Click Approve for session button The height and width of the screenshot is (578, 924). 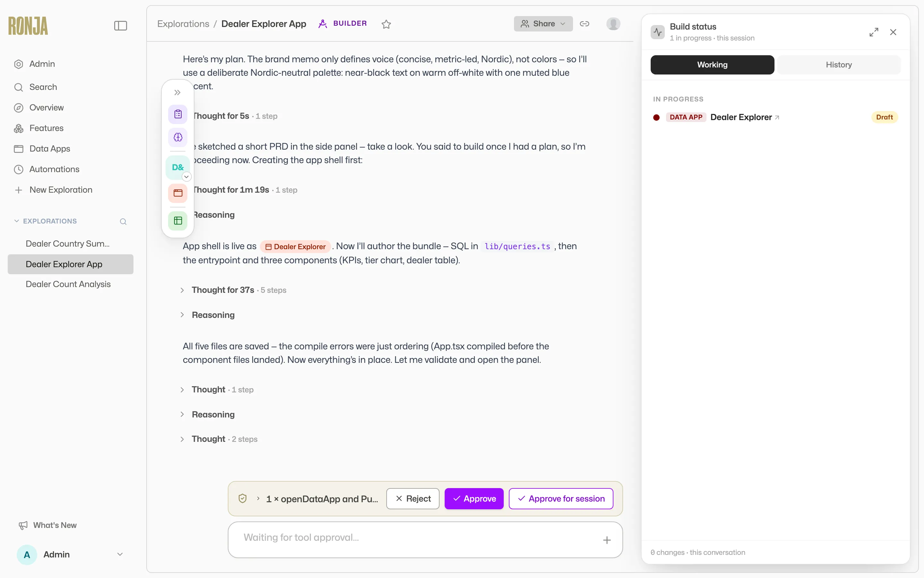click(561, 498)
